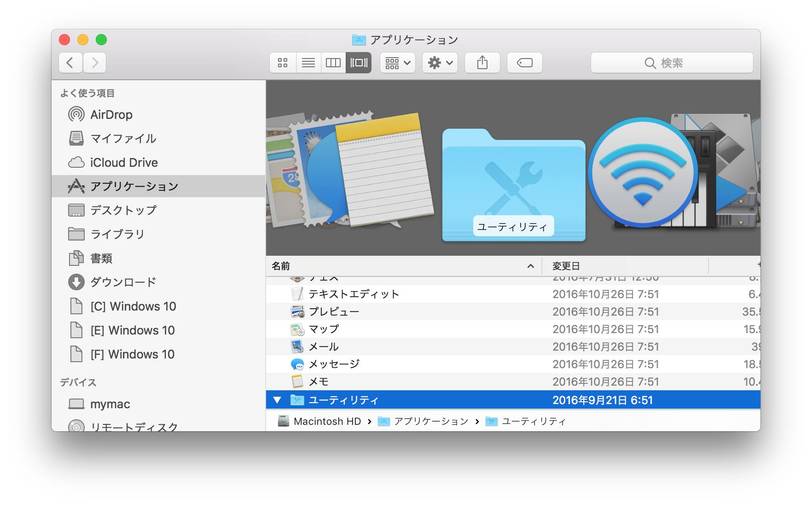Open マイファイル in the sidebar
Viewport: 812px width, 505px height.
tap(158, 138)
